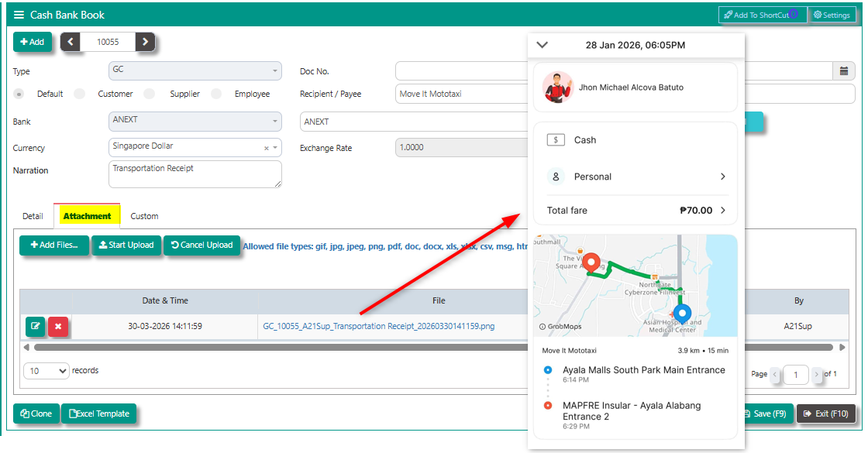Viewport: 868px width, 453px height.
Task: Click Ayala Malls South Park Main Entrance text
Action: (644, 370)
